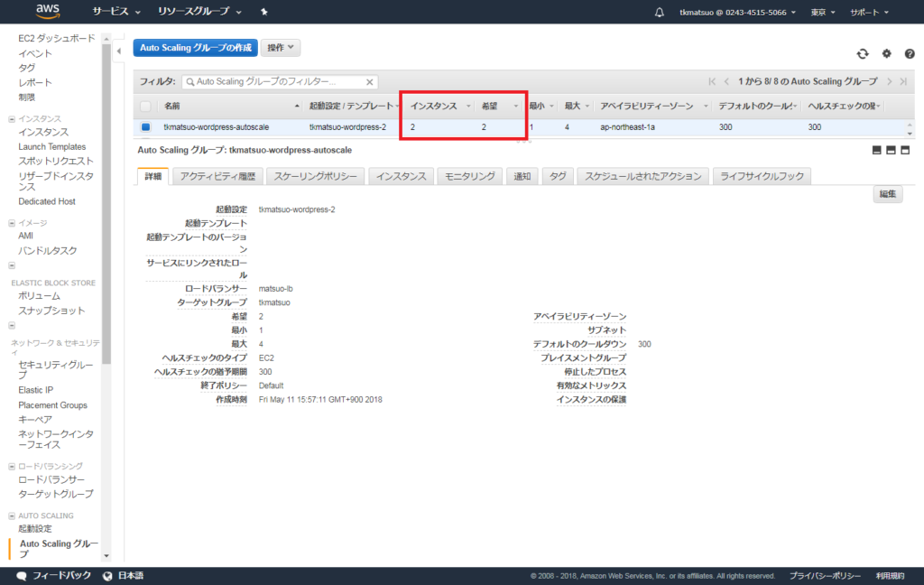Click the Auto Scaling group filter field
The height and width of the screenshot is (585, 924).
click(280, 82)
